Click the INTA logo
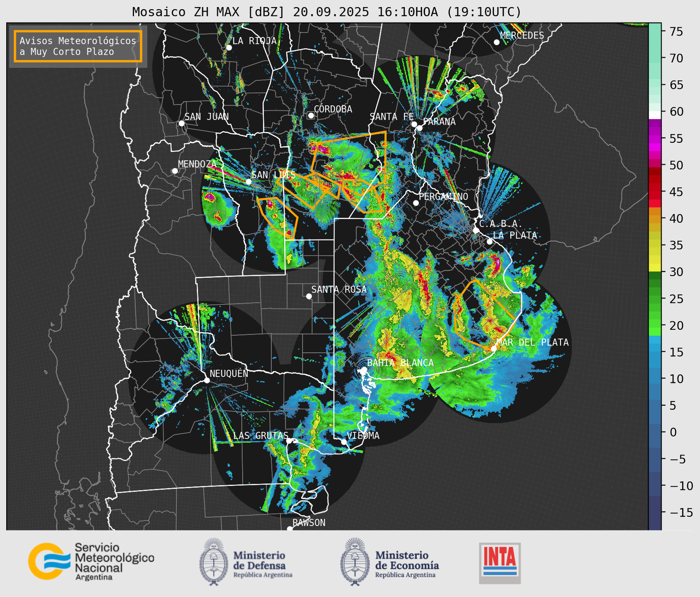Viewport: 700px width, 597px height. click(500, 563)
